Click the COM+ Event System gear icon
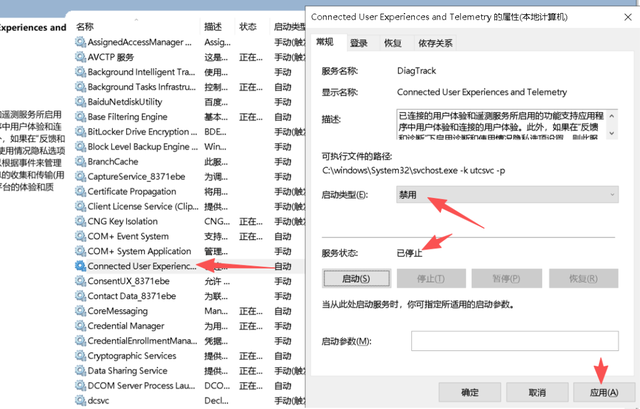 [x=80, y=236]
